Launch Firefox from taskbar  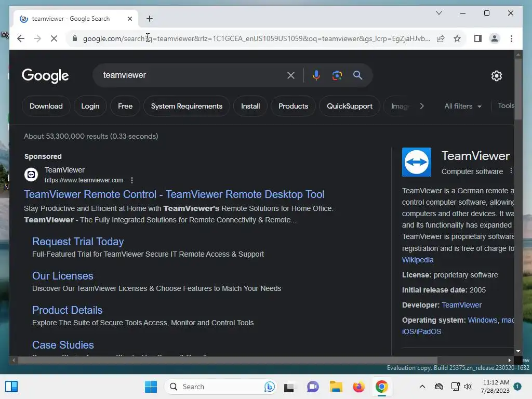[358, 387]
